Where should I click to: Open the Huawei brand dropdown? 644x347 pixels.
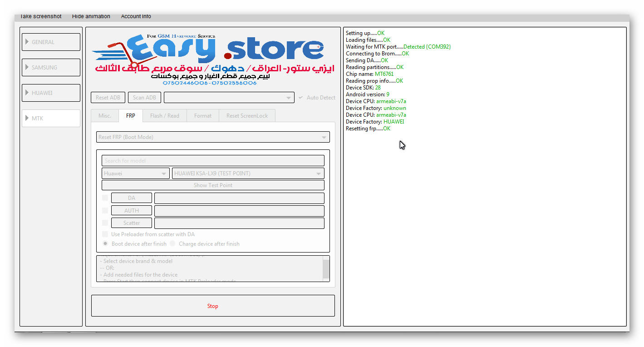(x=136, y=173)
